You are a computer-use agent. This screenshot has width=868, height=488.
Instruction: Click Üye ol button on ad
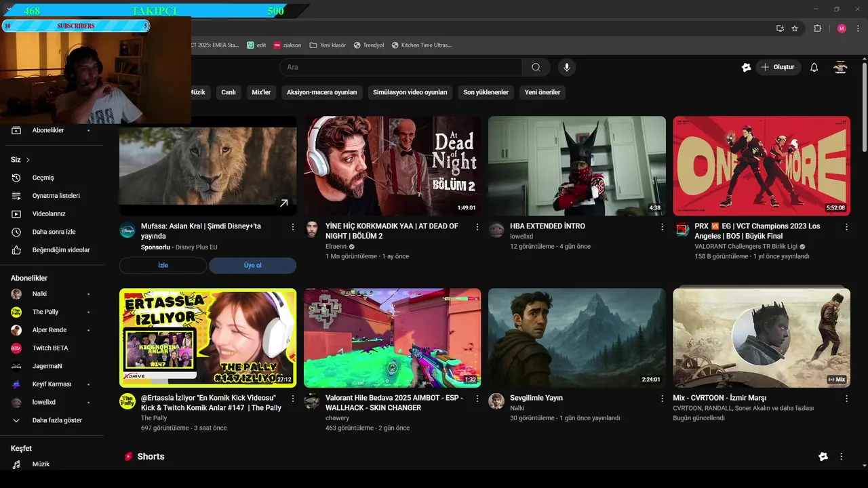point(252,266)
